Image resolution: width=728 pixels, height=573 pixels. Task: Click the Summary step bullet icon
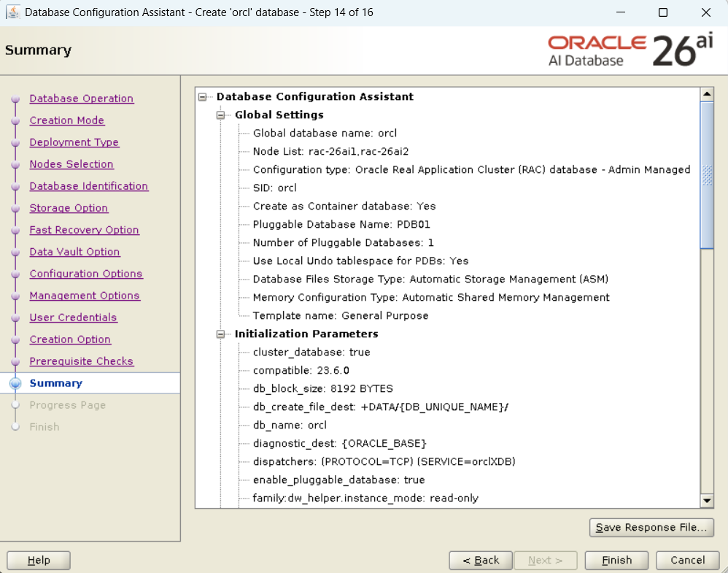click(x=16, y=383)
